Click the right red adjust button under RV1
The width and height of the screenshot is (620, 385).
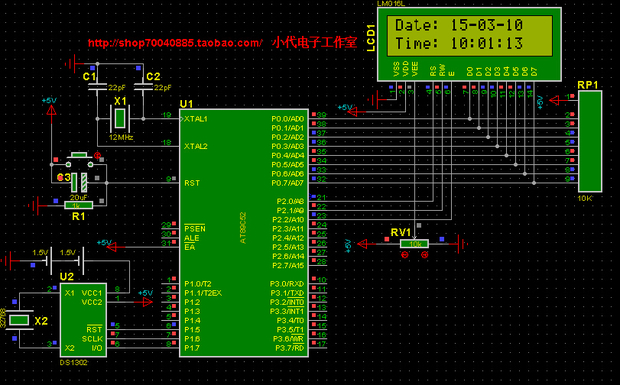(425, 255)
